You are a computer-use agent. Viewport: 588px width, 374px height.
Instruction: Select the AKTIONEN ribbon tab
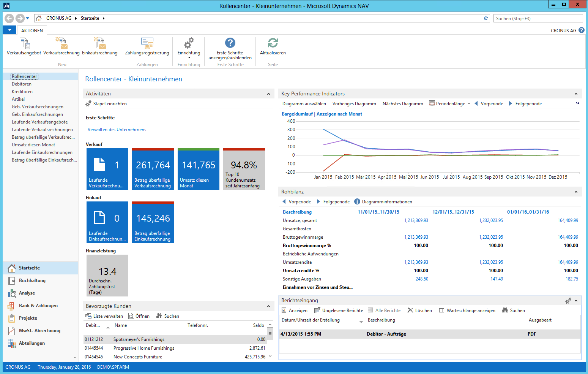[x=32, y=30]
